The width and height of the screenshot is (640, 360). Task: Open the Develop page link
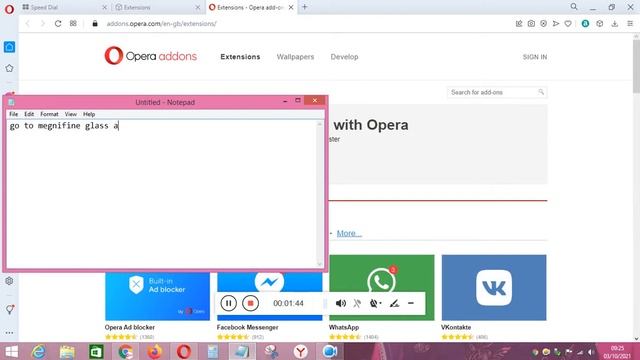344,57
